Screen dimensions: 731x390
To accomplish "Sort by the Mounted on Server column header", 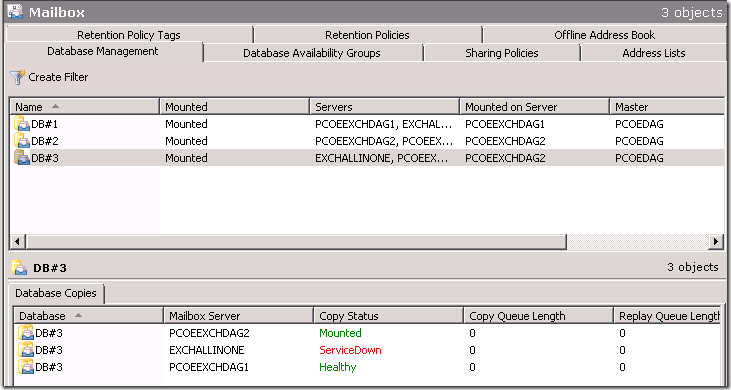I will 535,107.
